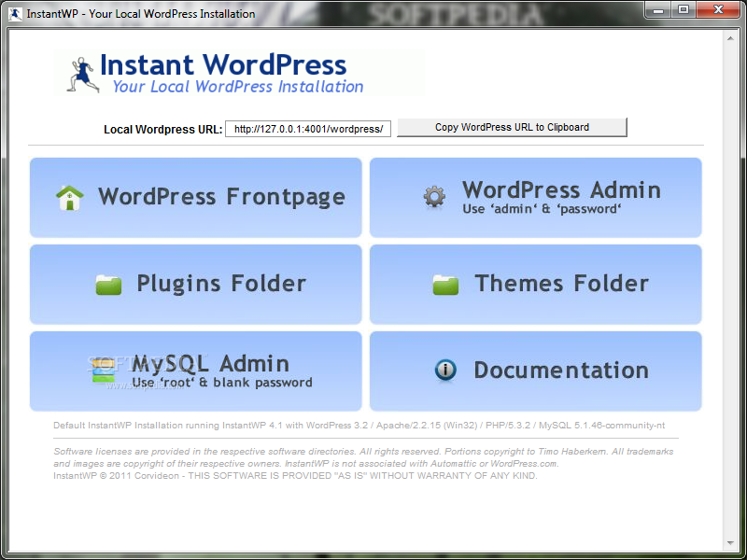The height and width of the screenshot is (560, 747).
Task: Launch MySQL Admin
Action: [x=196, y=371]
